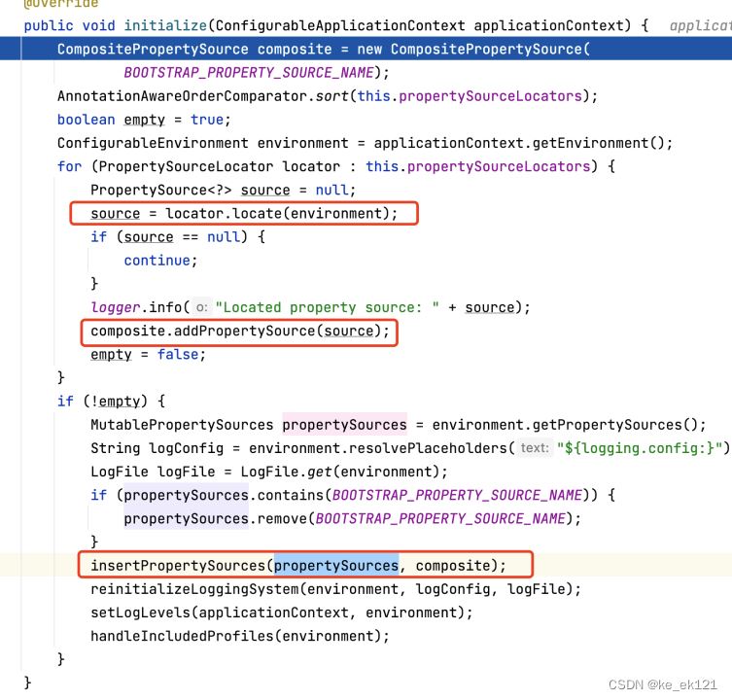Click the 'text:' parameter hint

pyautogui.click(x=535, y=448)
